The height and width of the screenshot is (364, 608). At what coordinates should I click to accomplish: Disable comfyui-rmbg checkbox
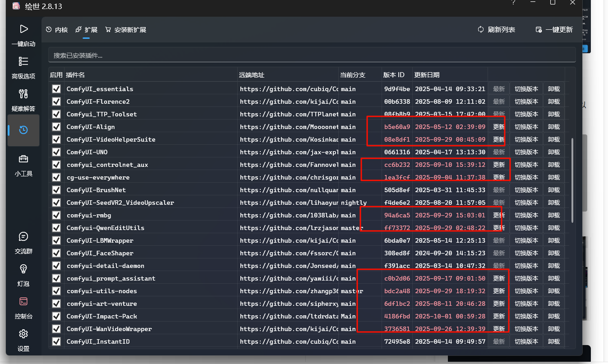pos(56,215)
